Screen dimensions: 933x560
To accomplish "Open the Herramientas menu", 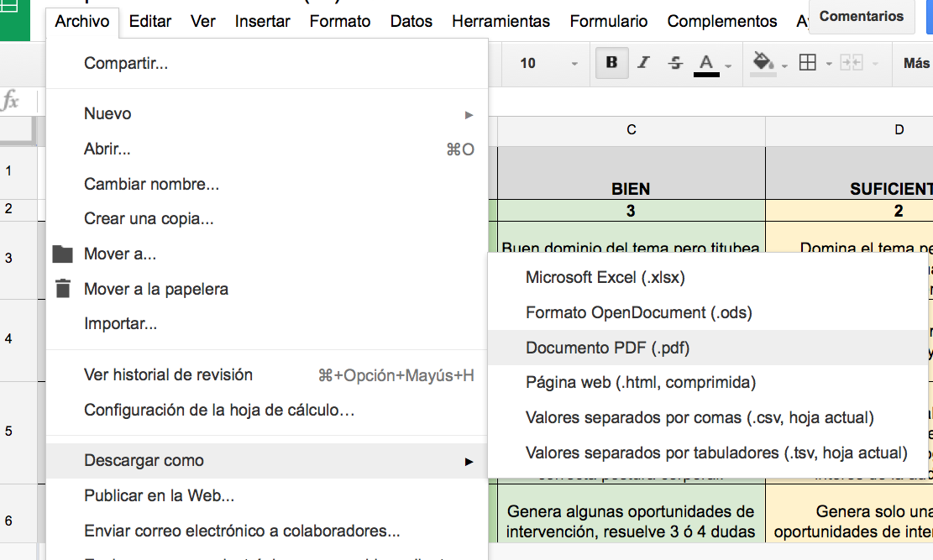I will (501, 22).
